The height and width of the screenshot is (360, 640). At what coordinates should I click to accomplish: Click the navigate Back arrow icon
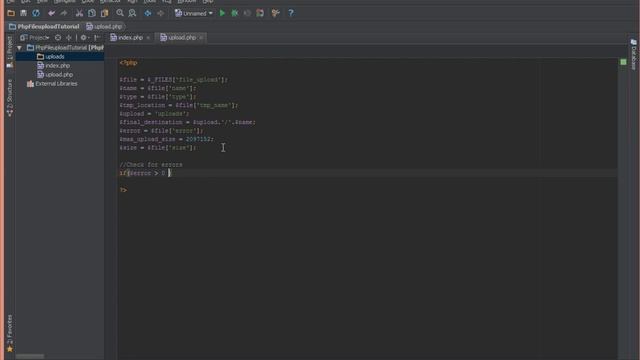point(148,13)
